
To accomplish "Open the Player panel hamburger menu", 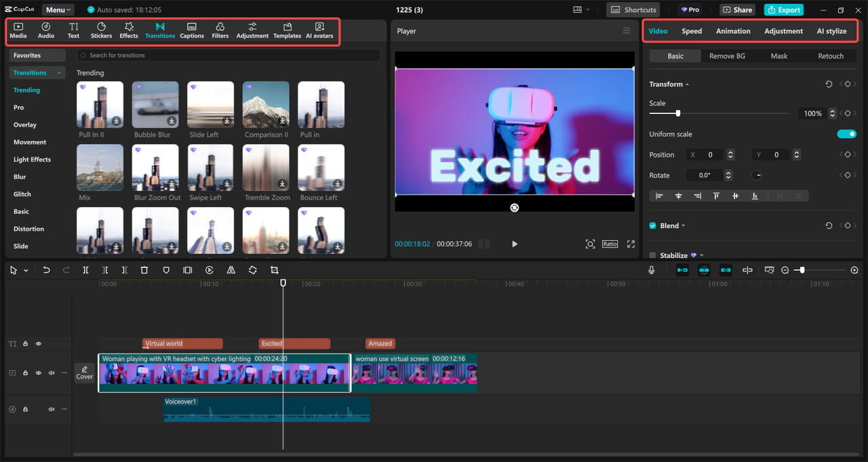I will [x=627, y=31].
